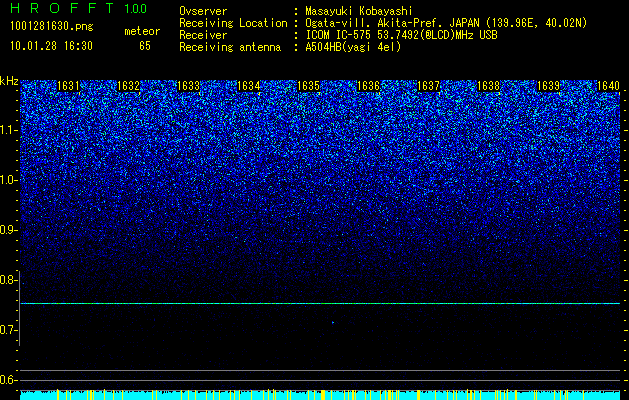Click the 0.9 kHz axis label
The width and height of the screenshot is (629, 400).
click(8, 230)
